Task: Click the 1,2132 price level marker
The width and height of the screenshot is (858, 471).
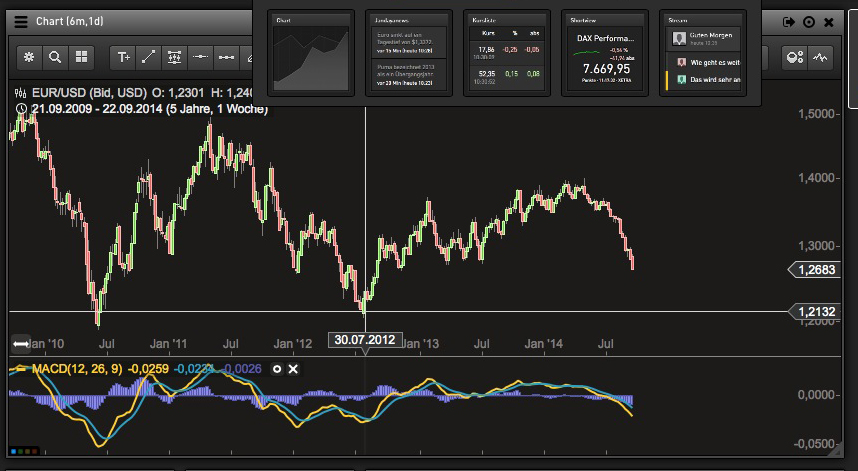Action: (x=815, y=312)
